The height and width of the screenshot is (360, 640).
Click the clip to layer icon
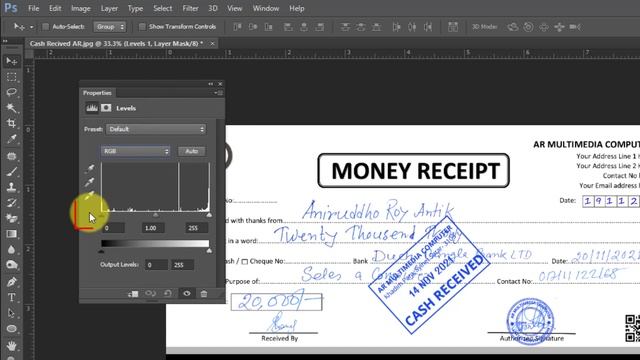(133, 293)
